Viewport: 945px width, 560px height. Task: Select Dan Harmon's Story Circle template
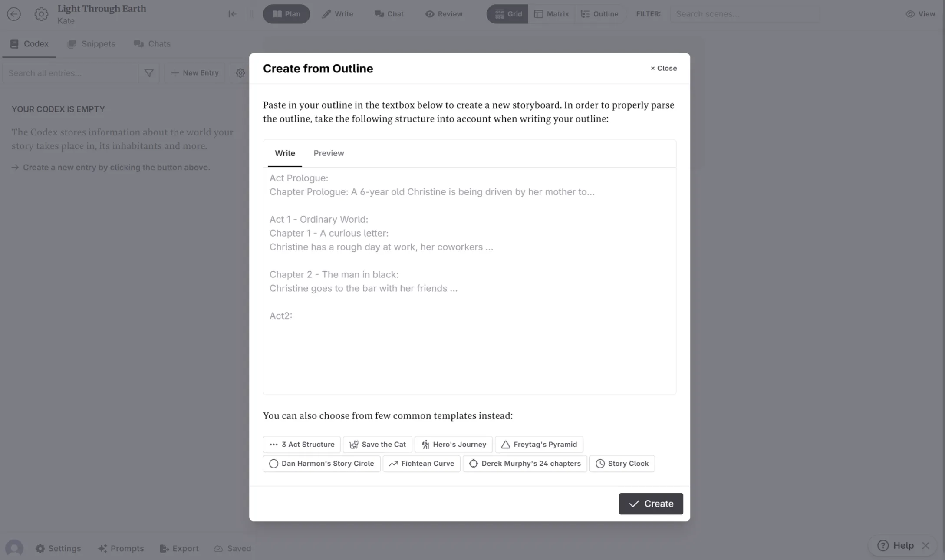coord(321,463)
